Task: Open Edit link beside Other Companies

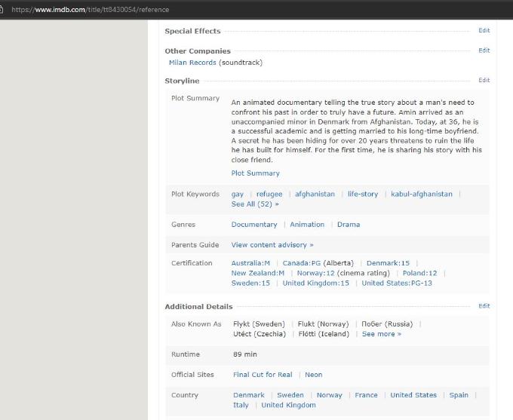Action: [x=484, y=51]
